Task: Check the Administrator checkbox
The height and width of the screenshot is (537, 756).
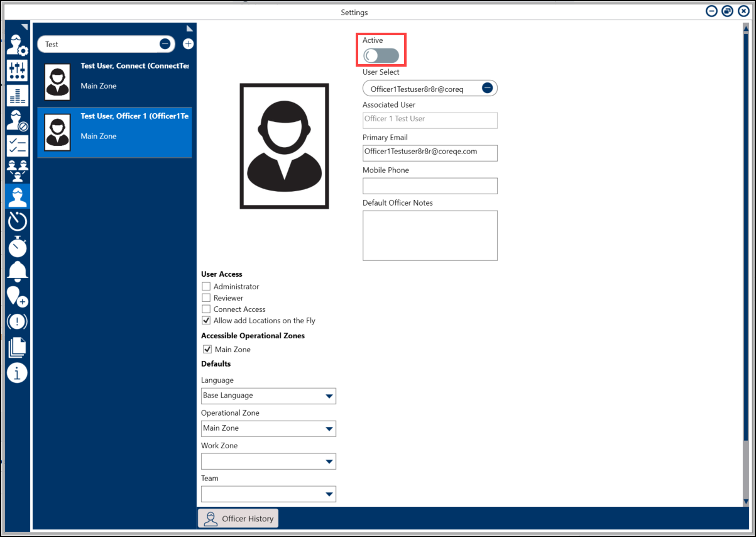Action: (x=206, y=287)
